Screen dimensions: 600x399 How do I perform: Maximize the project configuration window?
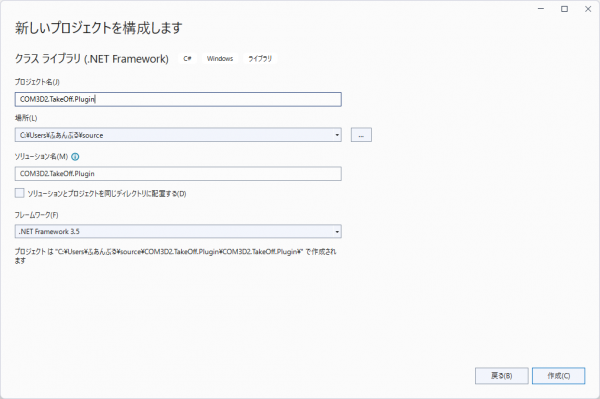point(564,9)
